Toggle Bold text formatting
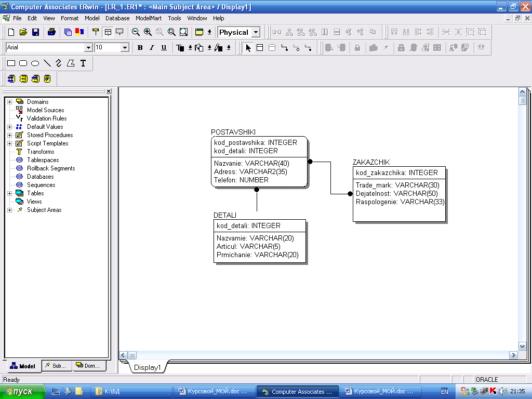The height and width of the screenshot is (399, 532). coord(140,48)
